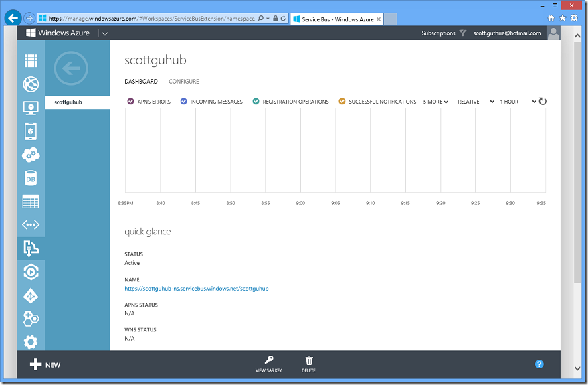Click the Windows Azure logo
Image resolution: width=588 pixels, height=385 pixels.
[x=58, y=33]
